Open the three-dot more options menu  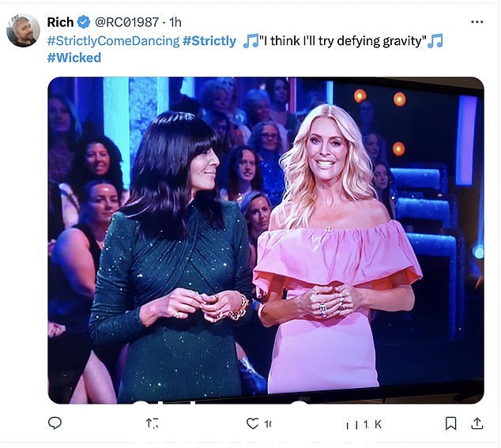(477, 22)
